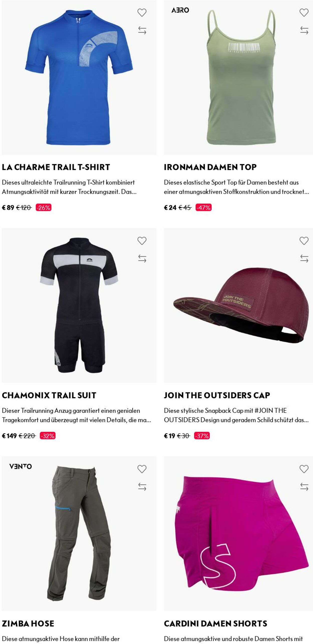313x644 pixels.
Task: Open Join The Outsiders Cap product title
Action: (x=217, y=395)
